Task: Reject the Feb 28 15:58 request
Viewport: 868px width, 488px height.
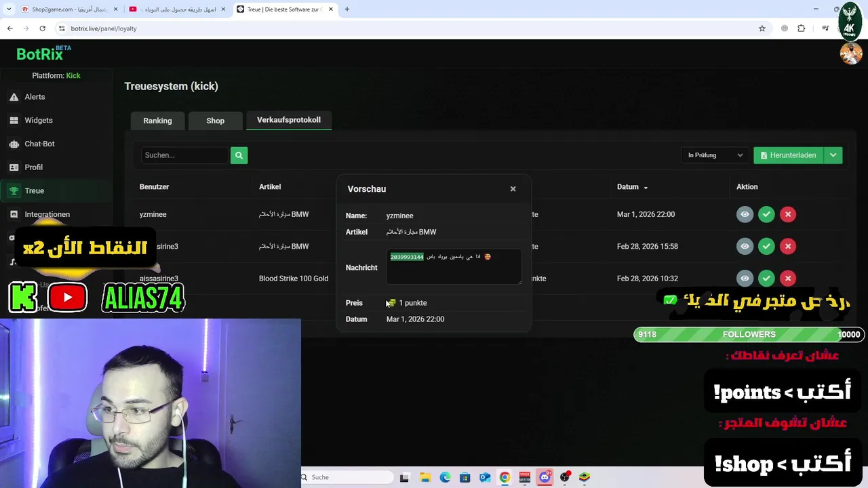Action: (788, 246)
